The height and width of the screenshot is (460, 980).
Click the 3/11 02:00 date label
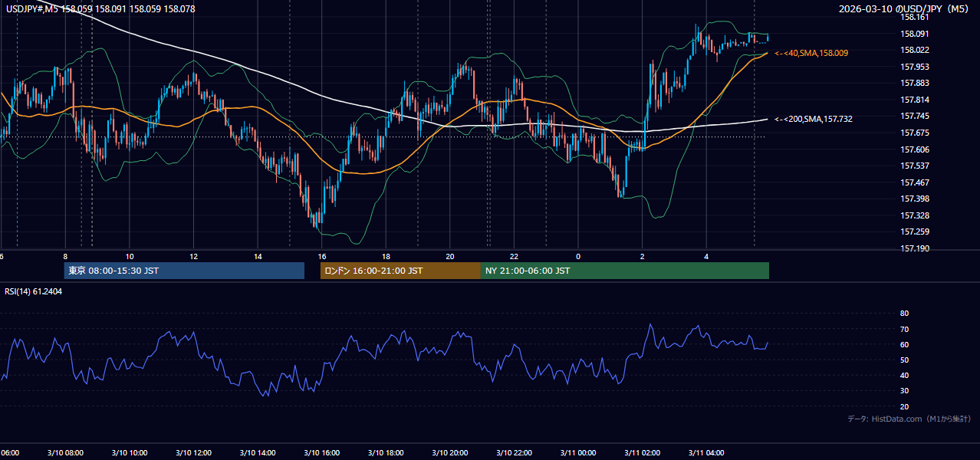pyautogui.click(x=643, y=453)
